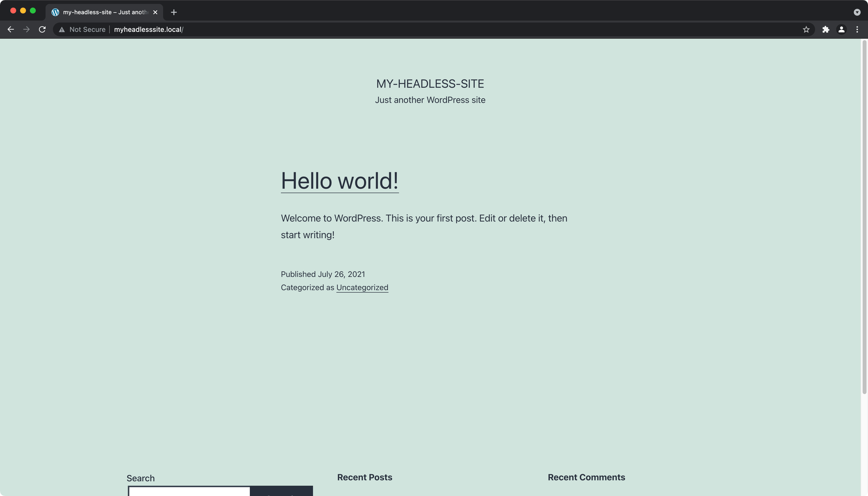This screenshot has height=496, width=868.
Task: Click the Recent Posts heading
Action: [364, 477]
